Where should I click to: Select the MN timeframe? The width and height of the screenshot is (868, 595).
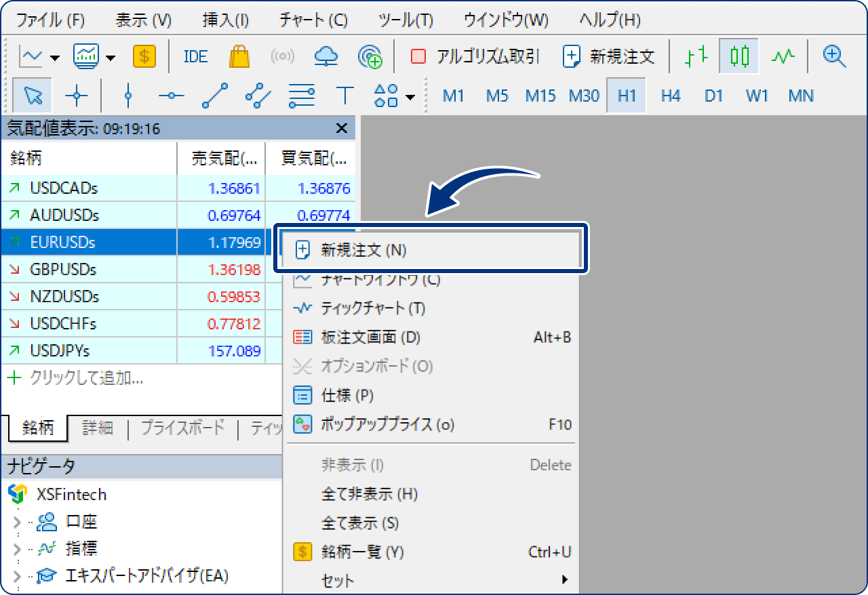801,96
